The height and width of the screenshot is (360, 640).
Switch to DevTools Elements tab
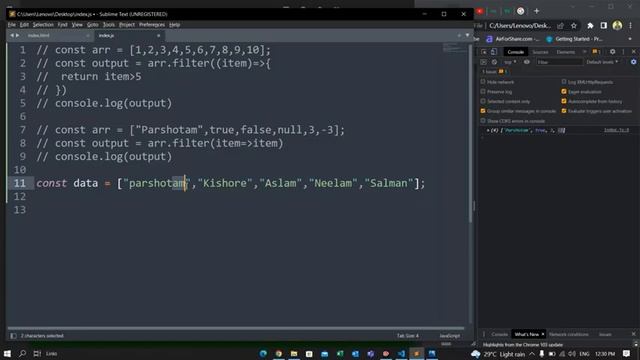tap(565, 52)
